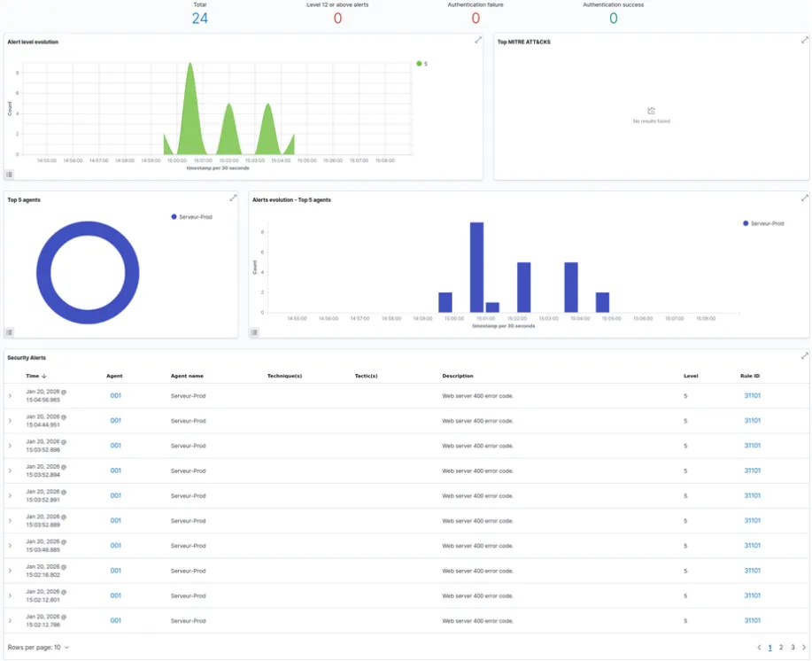The image size is (812, 661).
Task: Toggle legend on Alerts evolution bar chart
Action: pos(254,332)
